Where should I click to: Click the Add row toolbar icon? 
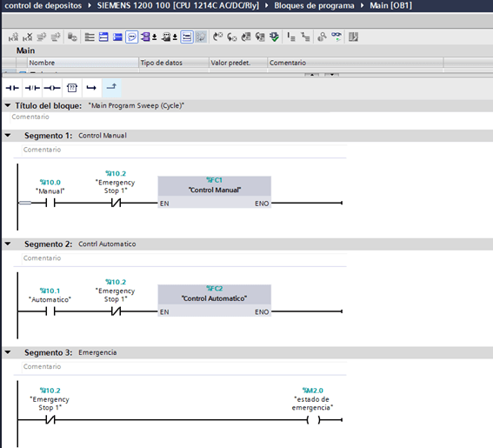tap(56, 37)
